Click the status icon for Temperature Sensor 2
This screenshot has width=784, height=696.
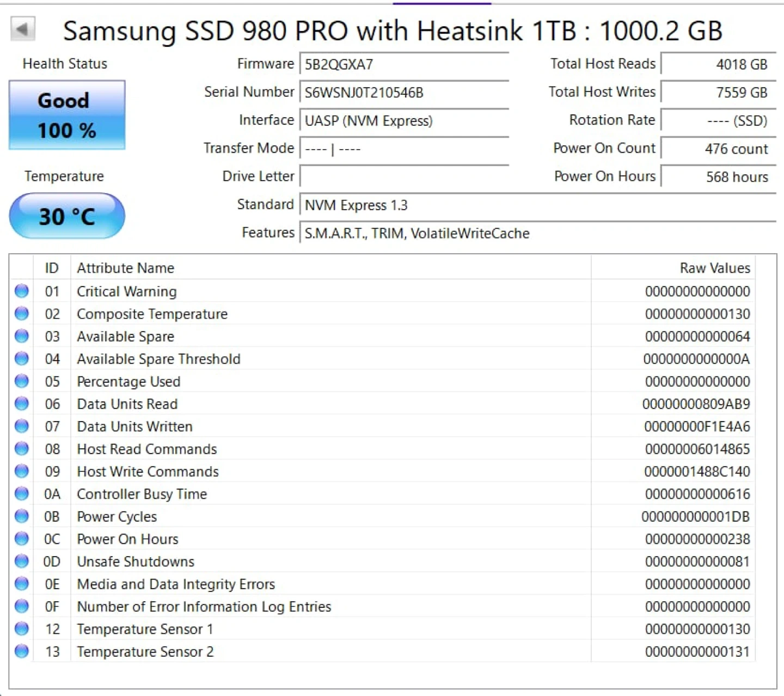pyautogui.click(x=22, y=651)
